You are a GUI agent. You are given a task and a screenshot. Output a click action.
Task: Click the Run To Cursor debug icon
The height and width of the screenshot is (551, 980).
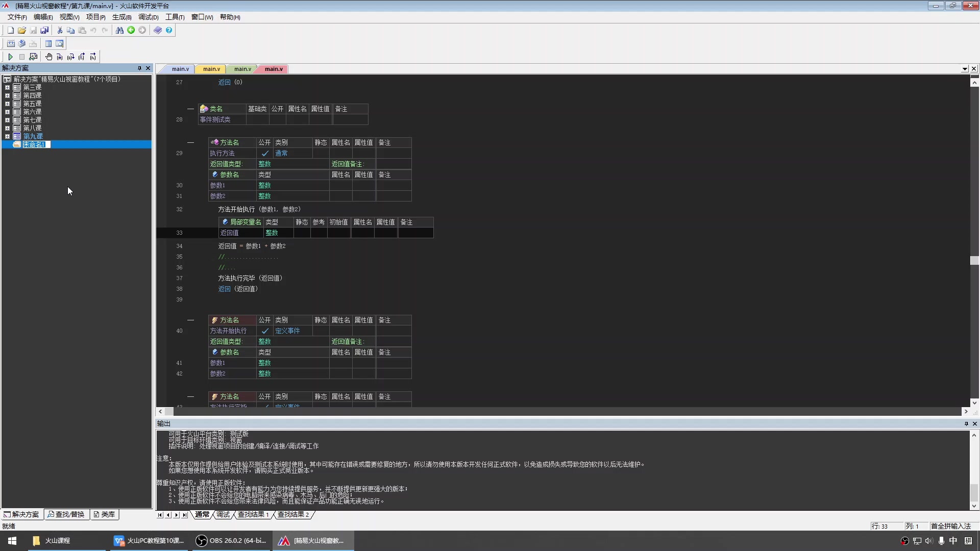pos(93,57)
